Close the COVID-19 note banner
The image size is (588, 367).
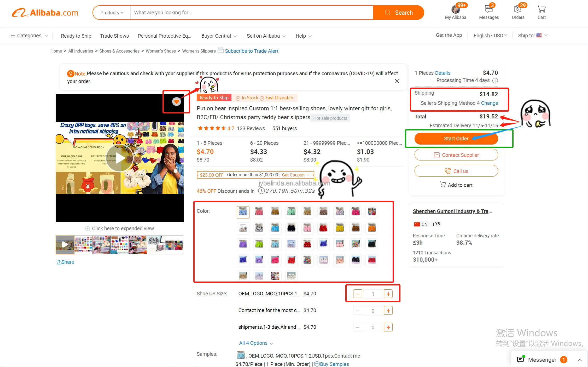pyautogui.click(x=397, y=81)
